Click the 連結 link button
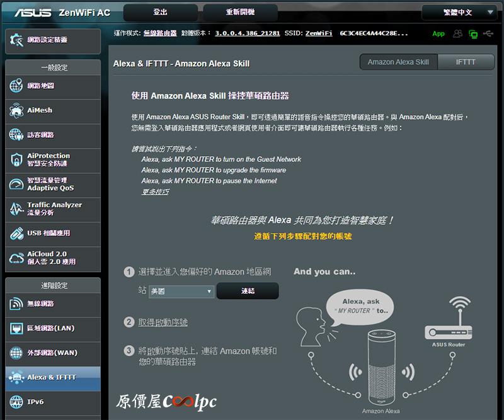 pos(248,291)
